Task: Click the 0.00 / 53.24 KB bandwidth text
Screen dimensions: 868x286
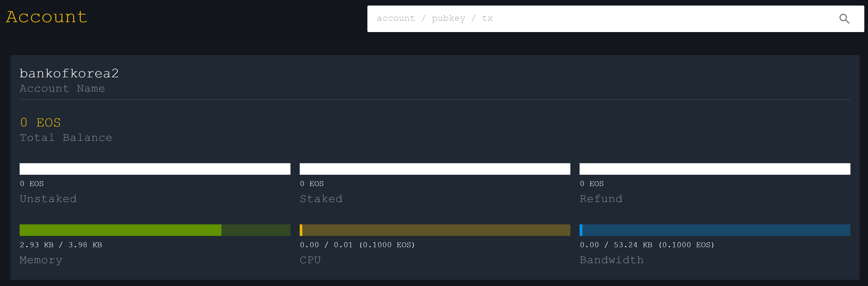Action: 647,245
